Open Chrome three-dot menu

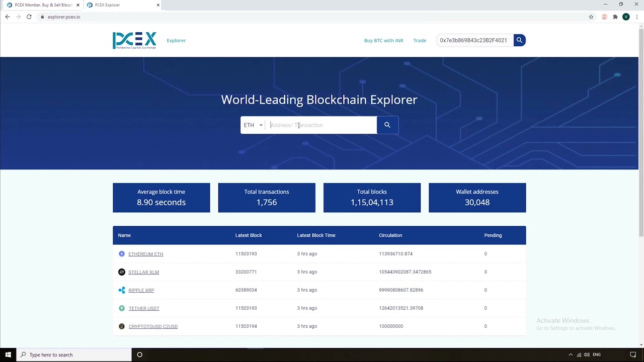coord(636,17)
